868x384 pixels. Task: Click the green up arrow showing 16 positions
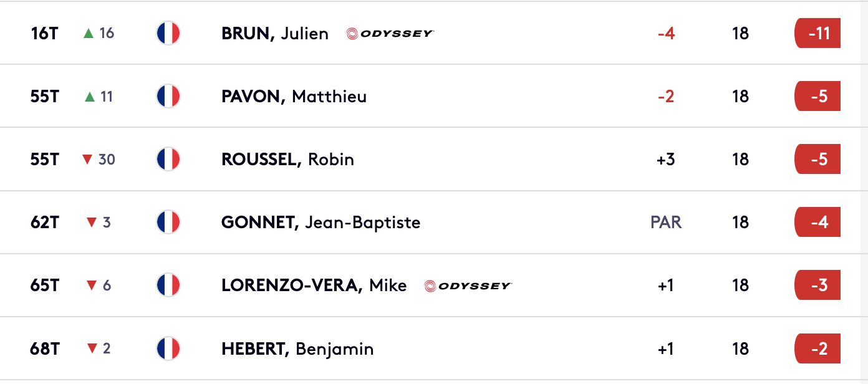click(89, 33)
